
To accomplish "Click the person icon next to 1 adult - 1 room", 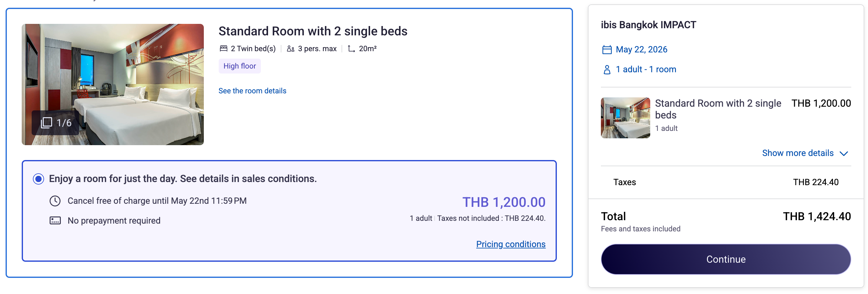I will [606, 69].
